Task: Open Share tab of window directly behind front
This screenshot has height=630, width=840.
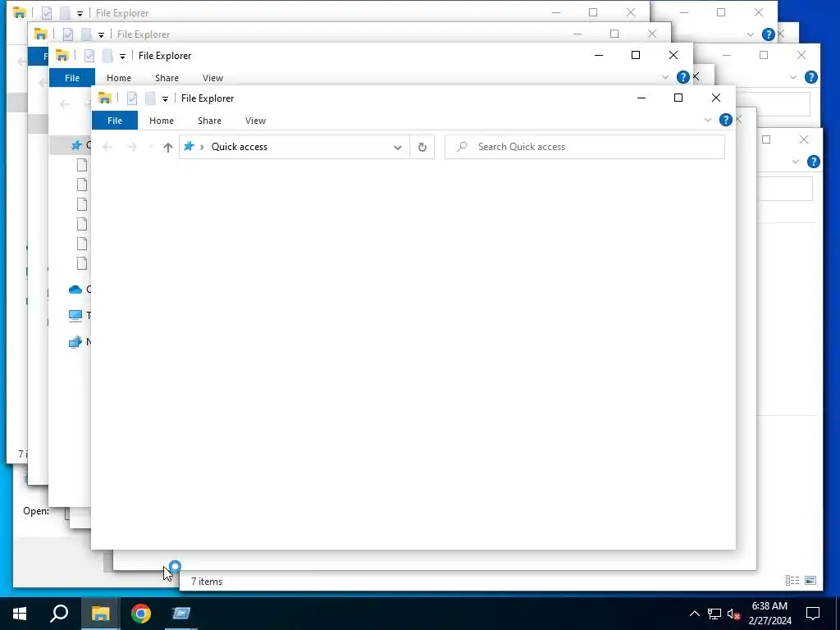Action: coord(167,78)
